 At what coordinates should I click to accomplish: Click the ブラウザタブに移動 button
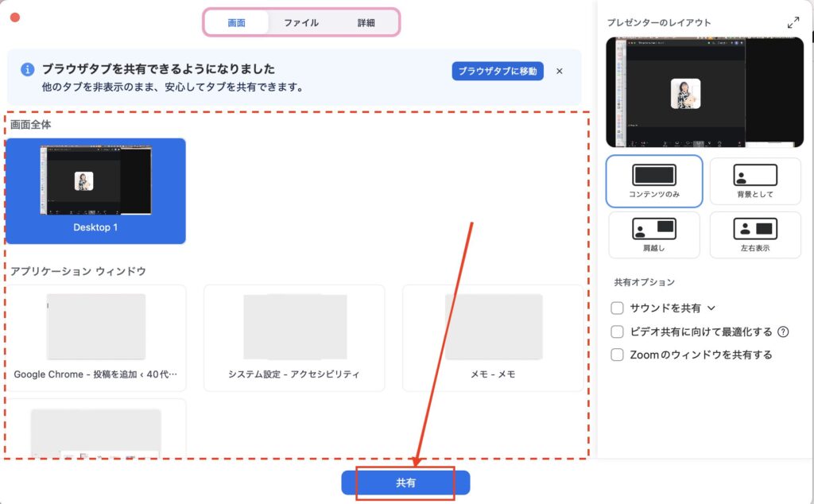tap(498, 71)
